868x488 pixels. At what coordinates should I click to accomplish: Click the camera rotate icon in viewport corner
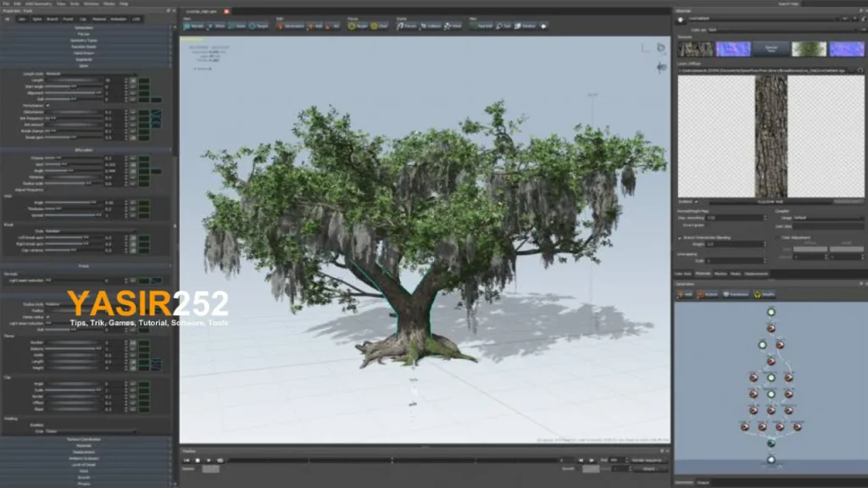pos(661,48)
